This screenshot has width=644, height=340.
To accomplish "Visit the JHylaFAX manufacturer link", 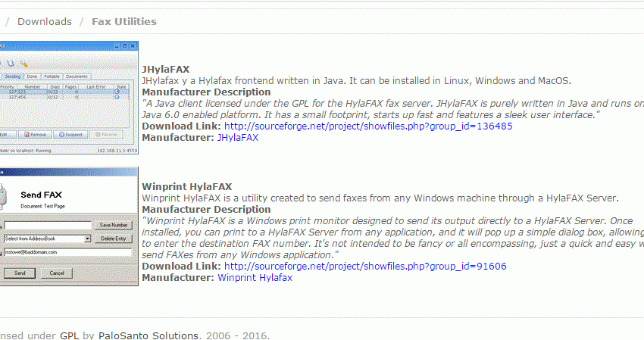I will tap(237, 138).
